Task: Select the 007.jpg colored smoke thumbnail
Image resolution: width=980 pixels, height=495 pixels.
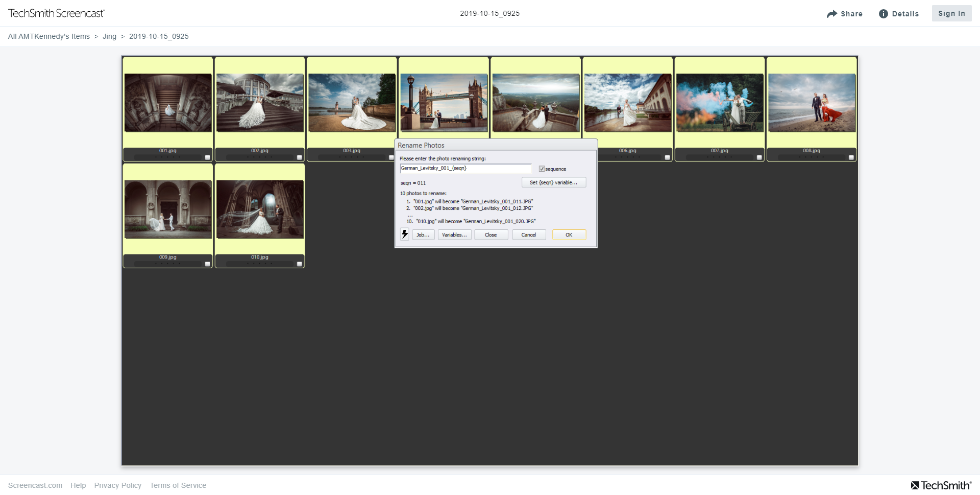Action: click(720, 103)
